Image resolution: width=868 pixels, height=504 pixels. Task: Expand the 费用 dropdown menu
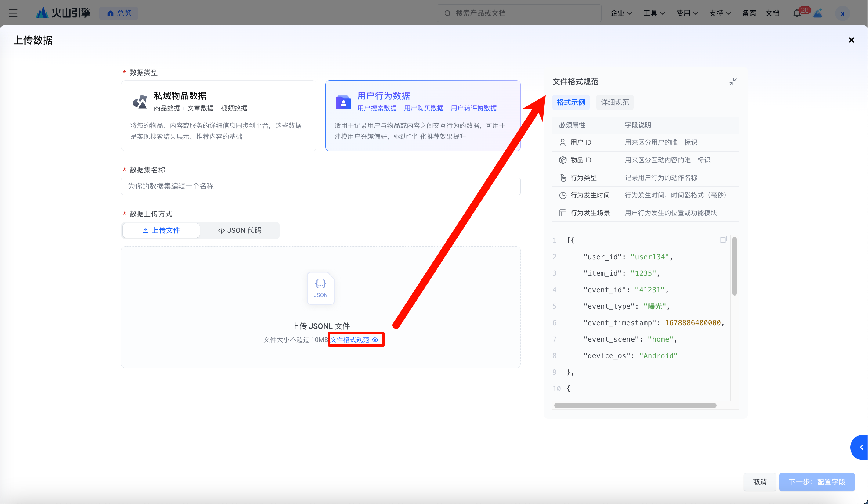687,13
